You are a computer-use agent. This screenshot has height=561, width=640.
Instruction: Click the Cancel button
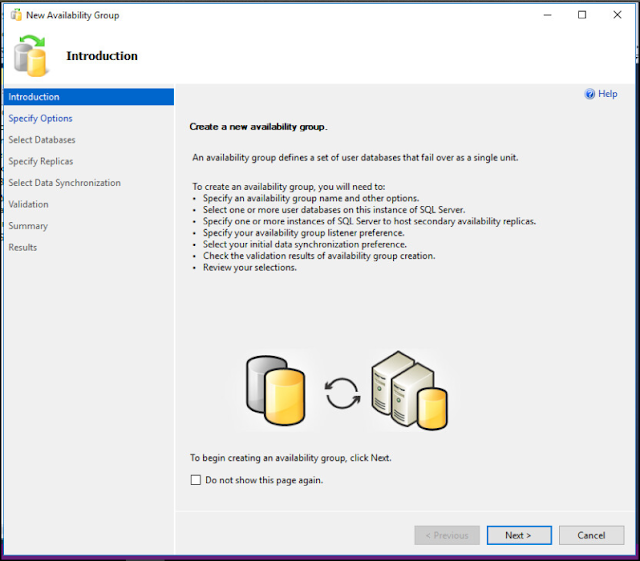coord(591,535)
